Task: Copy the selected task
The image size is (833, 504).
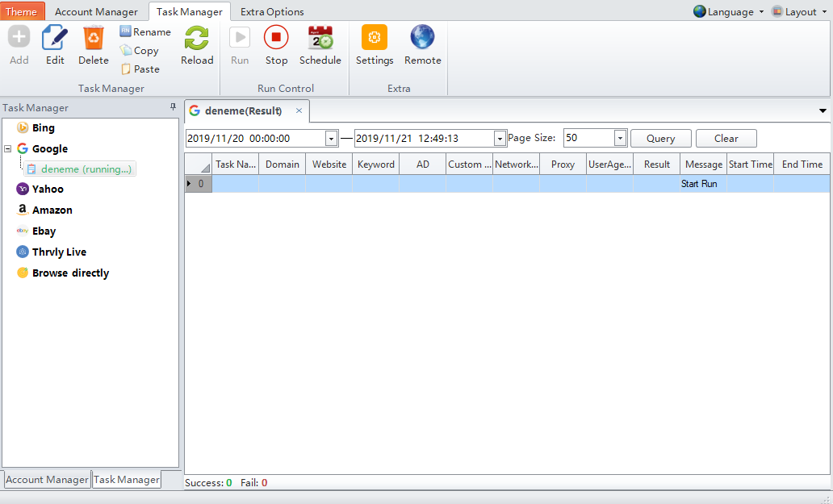Action: (x=140, y=50)
